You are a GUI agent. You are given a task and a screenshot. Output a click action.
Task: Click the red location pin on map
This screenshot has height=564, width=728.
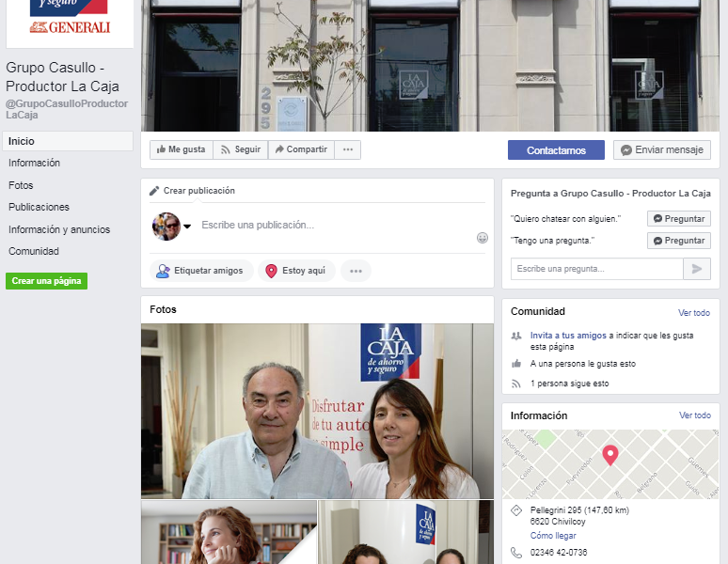click(610, 455)
